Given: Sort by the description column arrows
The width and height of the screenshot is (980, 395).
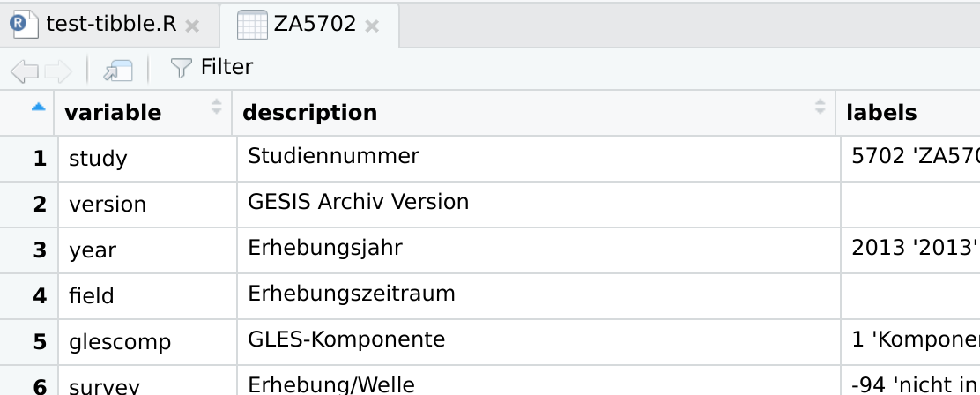Looking at the screenshot, I should click(x=820, y=108).
